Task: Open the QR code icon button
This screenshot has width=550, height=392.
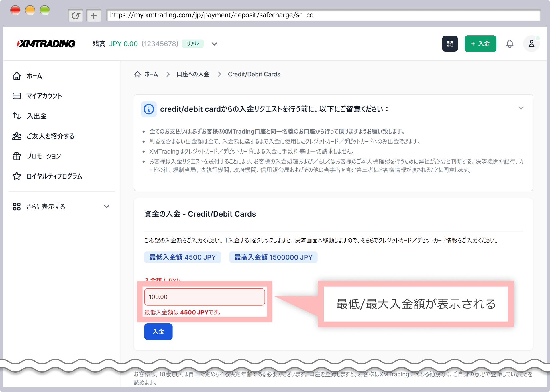Action: click(450, 44)
